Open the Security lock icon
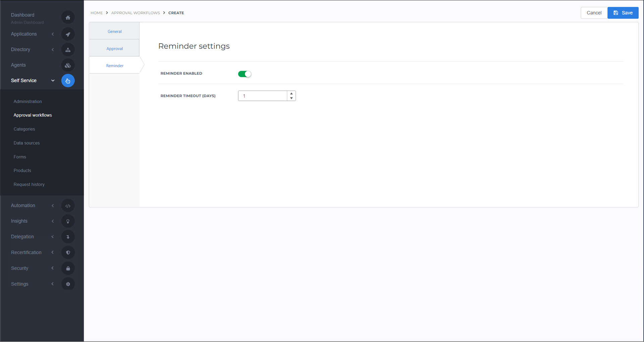Image resolution: width=644 pixels, height=342 pixels. tap(68, 268)
